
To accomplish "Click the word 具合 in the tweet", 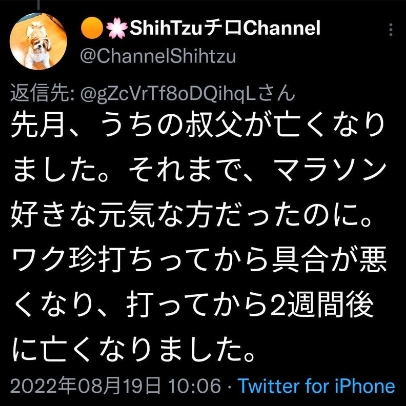I will pos(298,260).
